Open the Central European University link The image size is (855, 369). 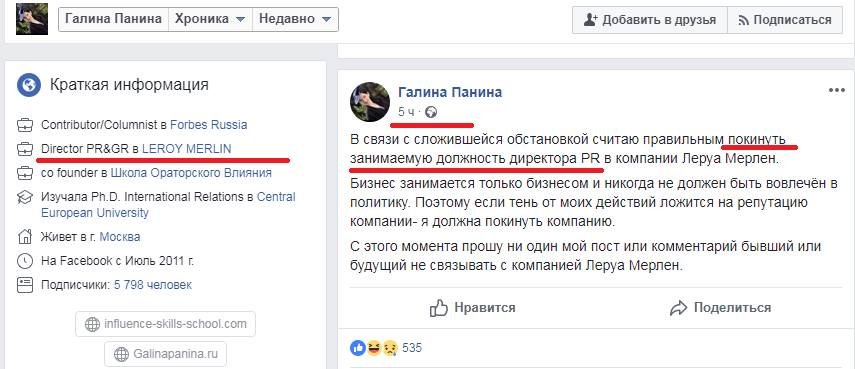click(x=168, y=204)
